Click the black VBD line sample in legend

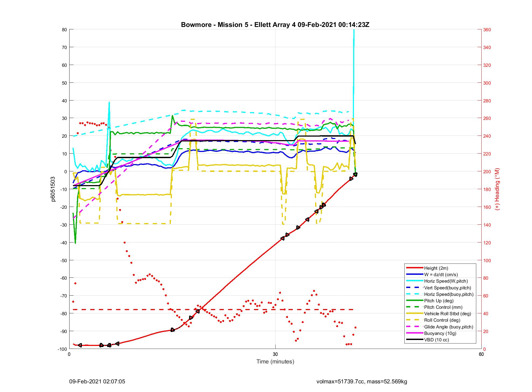pyautogui.click(x=415, y=340)
